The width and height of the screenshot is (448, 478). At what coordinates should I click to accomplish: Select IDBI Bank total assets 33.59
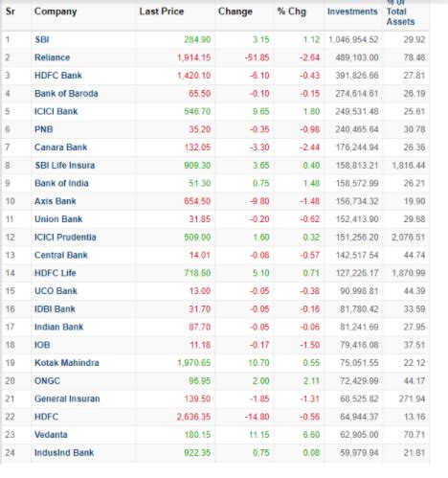coord(414,309)
